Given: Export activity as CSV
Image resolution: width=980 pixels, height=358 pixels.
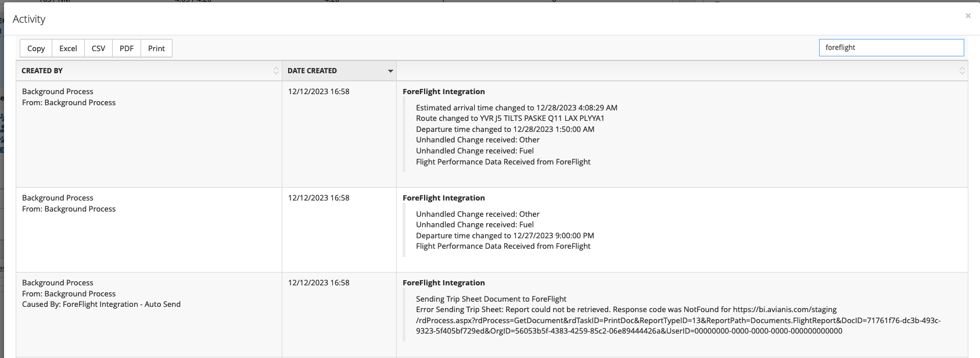Looking at the screenshot, I should coord(98,48).
